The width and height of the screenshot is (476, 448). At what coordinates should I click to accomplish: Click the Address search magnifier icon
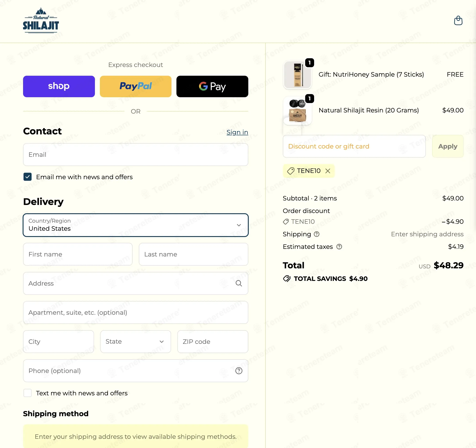[239, 283]
